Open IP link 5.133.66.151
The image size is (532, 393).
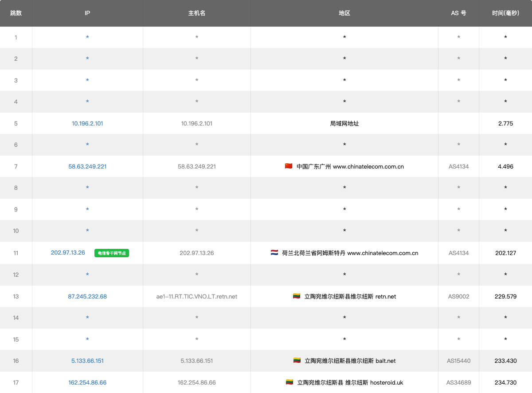tap(87, 361)
